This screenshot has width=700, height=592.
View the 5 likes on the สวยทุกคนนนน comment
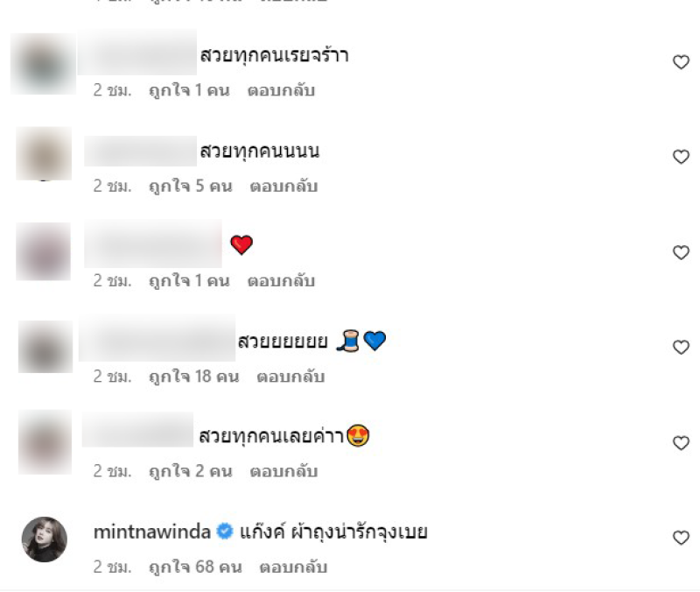pyautogui.click(x=190, y=186)
